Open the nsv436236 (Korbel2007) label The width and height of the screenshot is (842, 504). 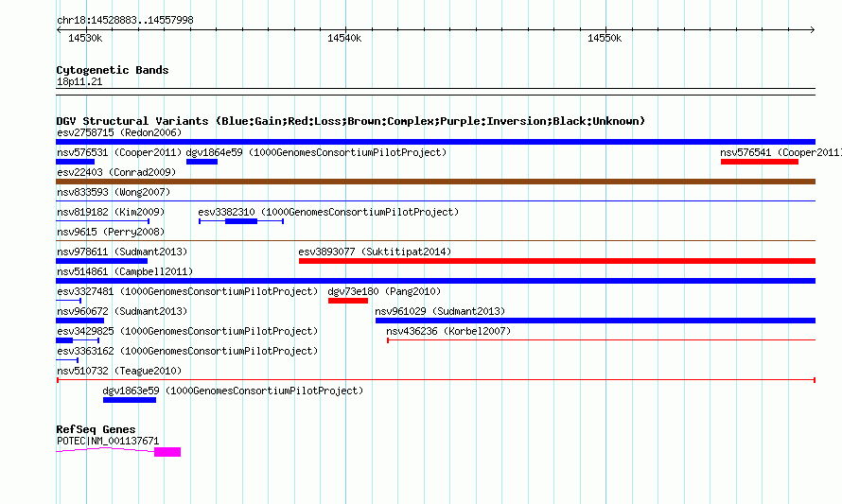449,331
